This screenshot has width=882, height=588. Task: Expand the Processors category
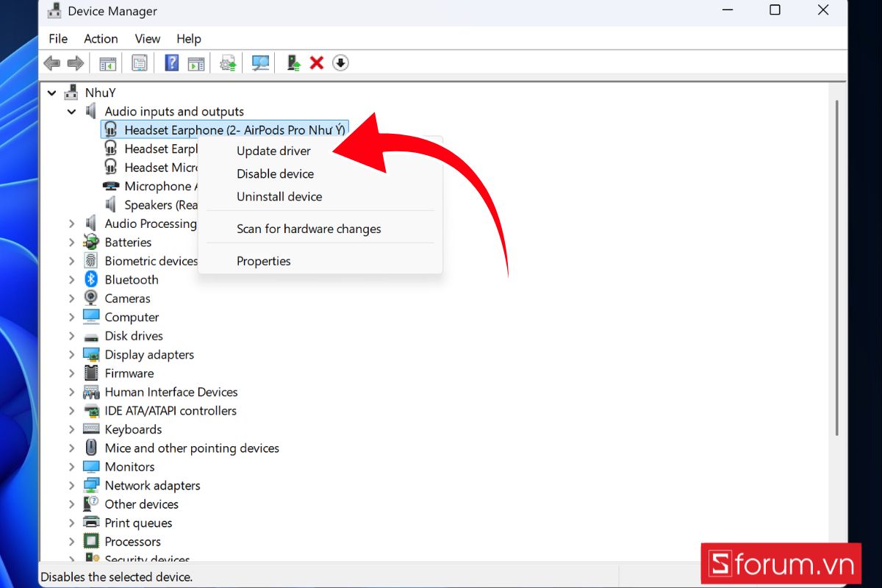71,542
